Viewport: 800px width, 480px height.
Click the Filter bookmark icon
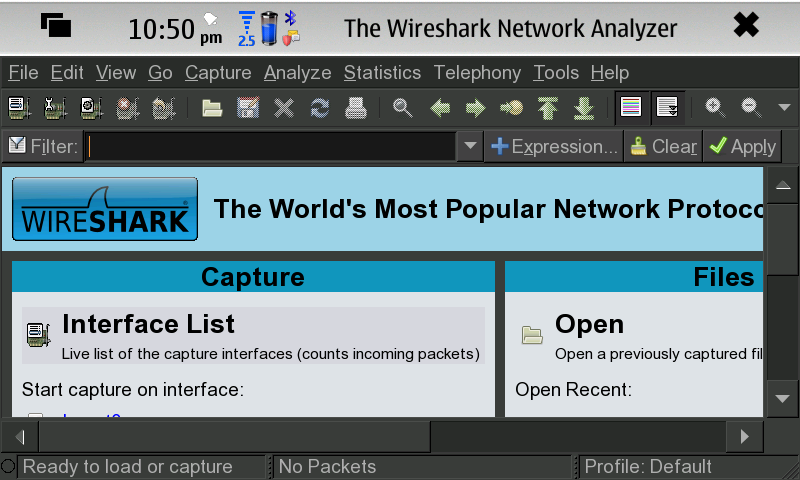tap(17, 145)
